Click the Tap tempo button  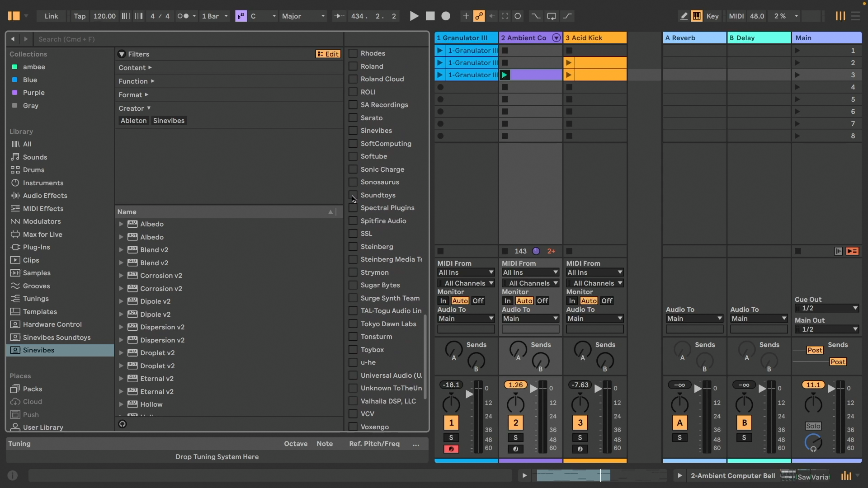pos(80,16)
